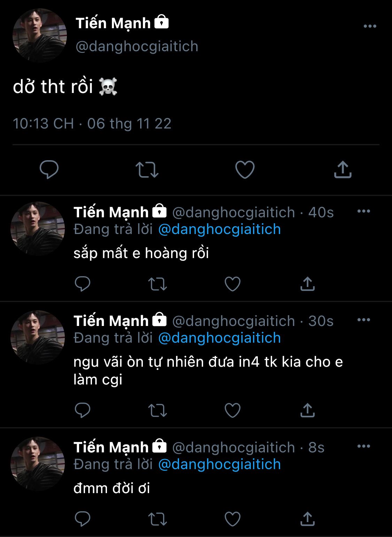
Task: Like the "ngu vãi òn" tweet
Action: [232, 410]
